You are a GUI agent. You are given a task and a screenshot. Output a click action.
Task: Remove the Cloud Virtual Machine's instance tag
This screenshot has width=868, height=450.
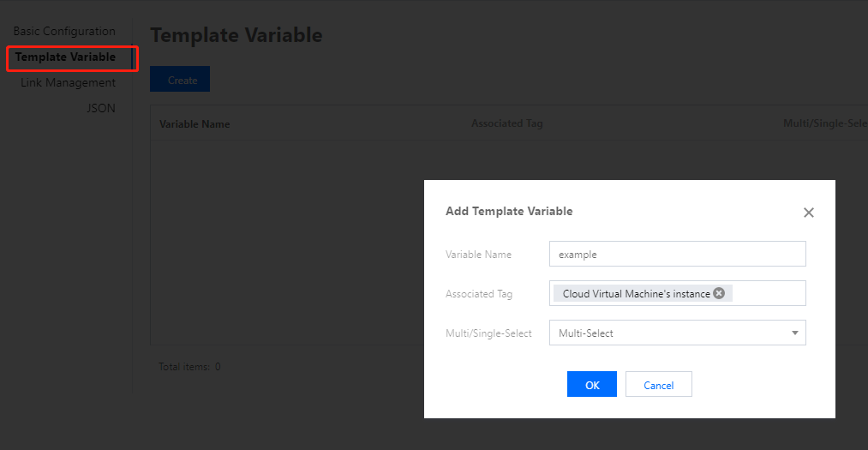click(x=719, y=293)
